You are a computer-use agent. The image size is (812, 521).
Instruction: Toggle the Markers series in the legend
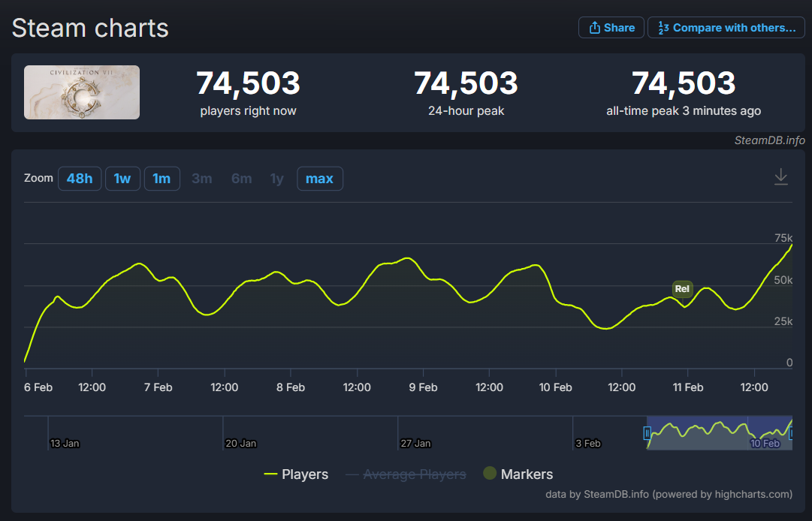pos(518,474)
